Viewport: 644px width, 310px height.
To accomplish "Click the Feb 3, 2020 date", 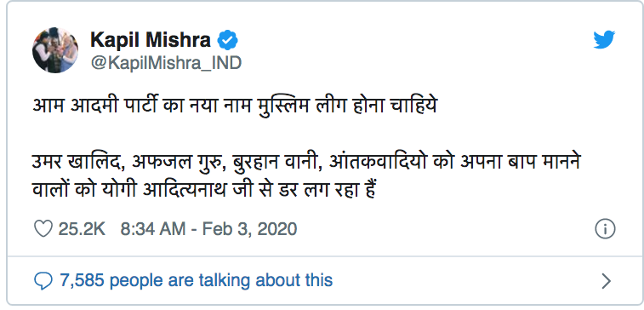I will coord(250,229).
